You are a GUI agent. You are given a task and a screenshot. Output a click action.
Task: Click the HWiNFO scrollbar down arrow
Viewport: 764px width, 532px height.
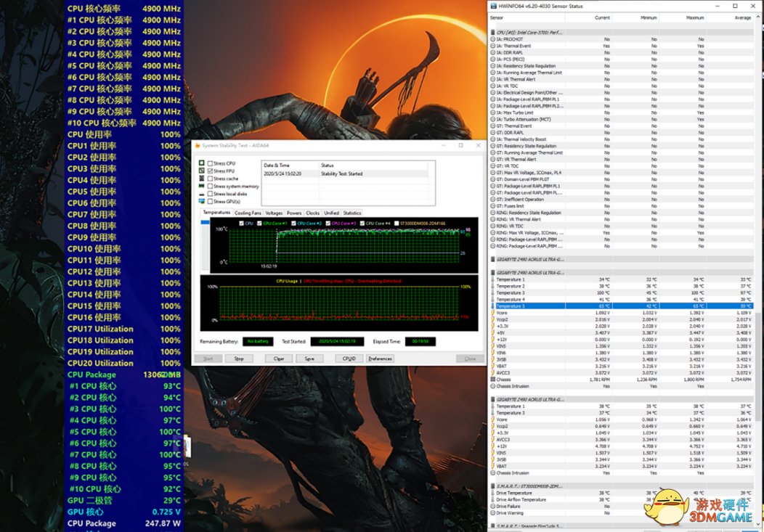(759, 524)
